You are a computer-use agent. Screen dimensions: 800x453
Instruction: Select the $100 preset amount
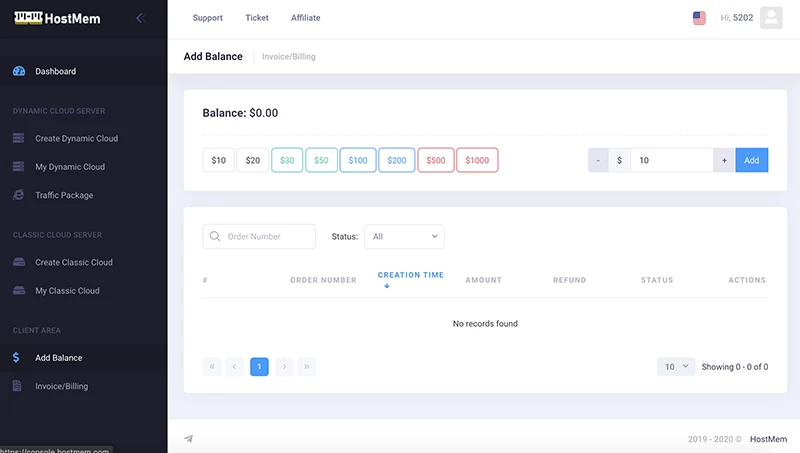click(x=357, y=160)
